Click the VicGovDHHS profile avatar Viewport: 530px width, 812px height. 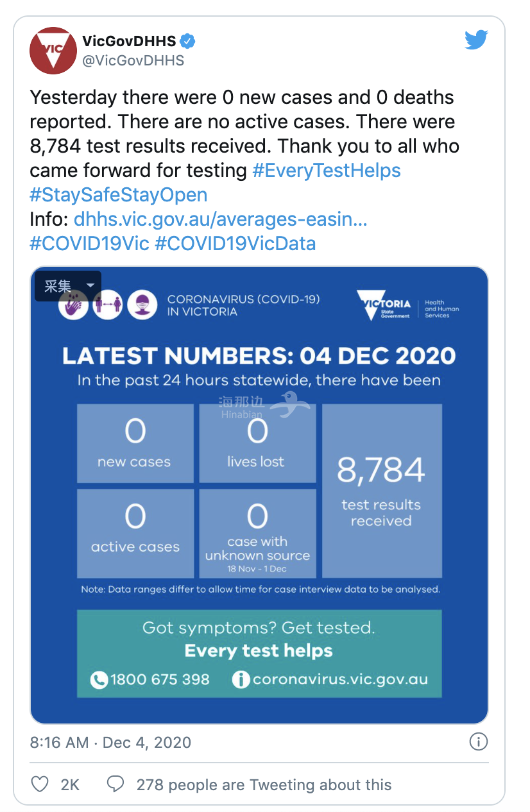pyautogui.click(x=53, y=51)
